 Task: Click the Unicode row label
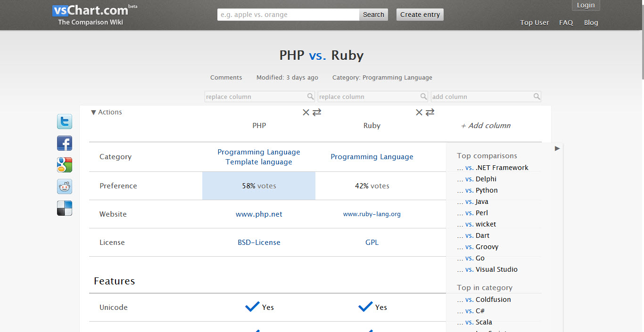click(114, 308)
